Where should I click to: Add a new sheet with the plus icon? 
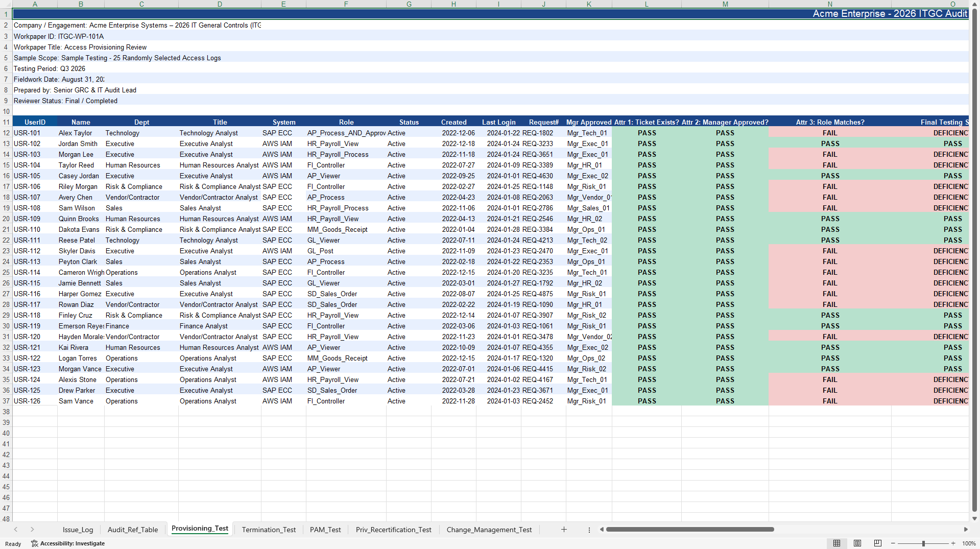pos(564,530)
